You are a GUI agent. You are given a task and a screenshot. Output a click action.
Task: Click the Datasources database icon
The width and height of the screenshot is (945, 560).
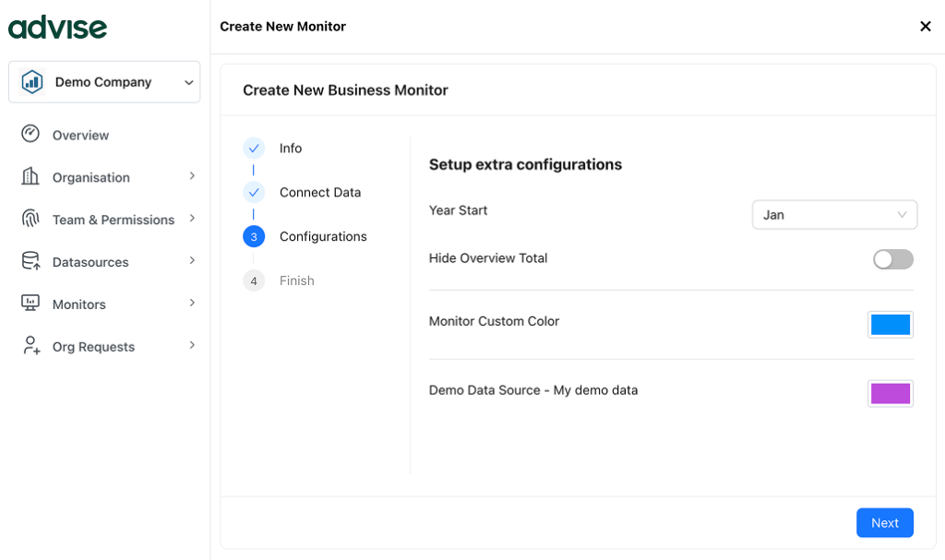[x=30, y=262]
